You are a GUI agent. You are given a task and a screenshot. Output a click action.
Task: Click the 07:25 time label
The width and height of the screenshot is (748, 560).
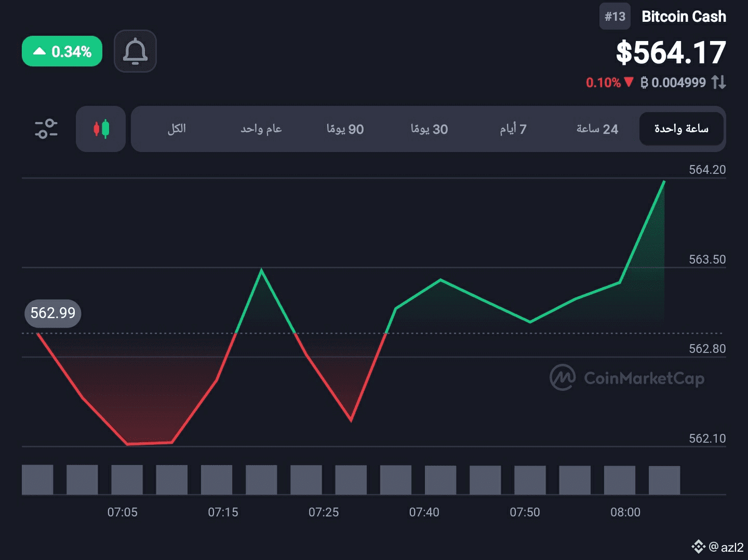(x=324, y=512)
